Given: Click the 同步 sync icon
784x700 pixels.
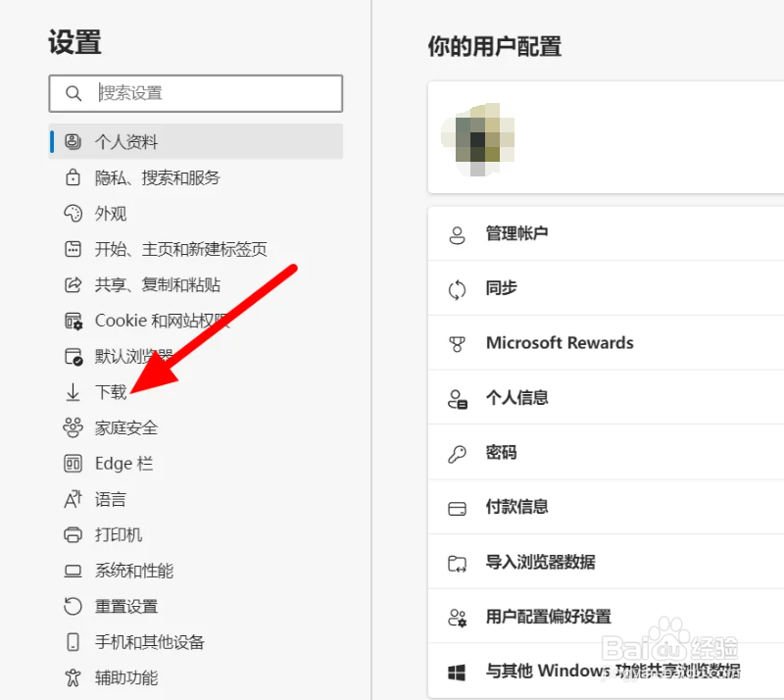Looking at the screenshot, I should 457,288.
